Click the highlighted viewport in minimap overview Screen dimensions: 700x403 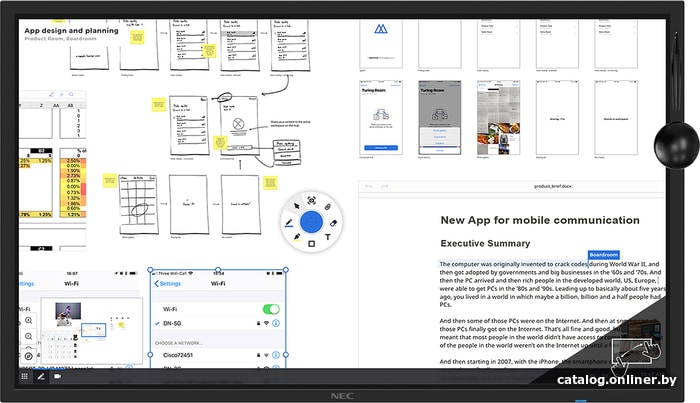click(x=94, y=330)
